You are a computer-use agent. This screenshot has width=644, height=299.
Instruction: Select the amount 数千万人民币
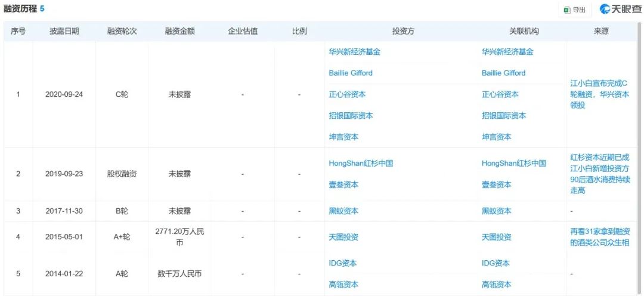click(179, 273)
